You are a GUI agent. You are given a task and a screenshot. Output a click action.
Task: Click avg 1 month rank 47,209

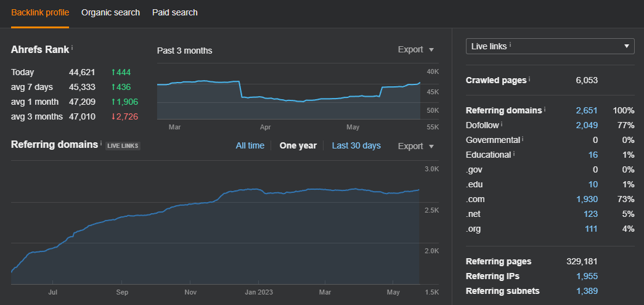tap(82, 102)
